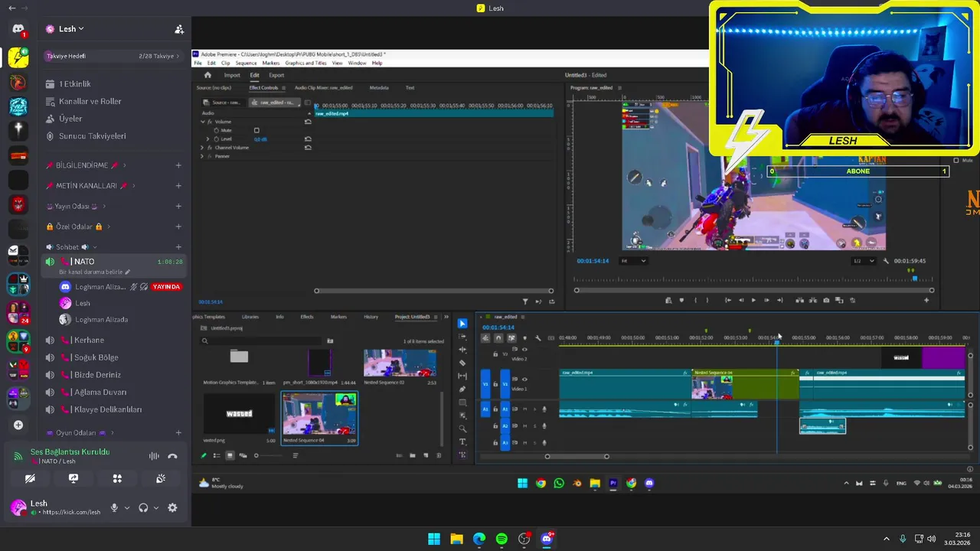Open Audio Clip Mixer tab

point(323,88)
